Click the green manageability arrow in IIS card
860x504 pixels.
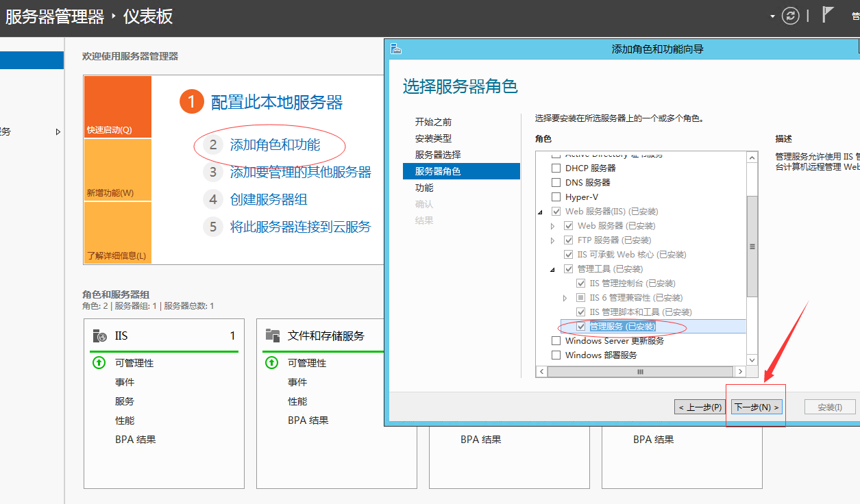click(99, 363)
